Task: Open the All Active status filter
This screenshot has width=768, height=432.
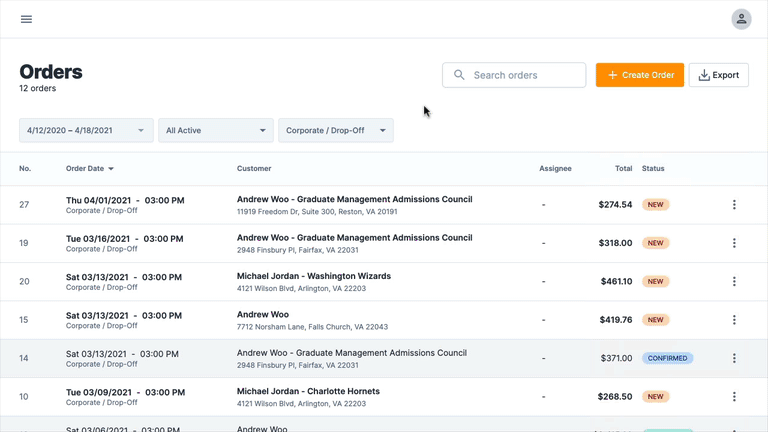Action: click(x=216, y=130)
